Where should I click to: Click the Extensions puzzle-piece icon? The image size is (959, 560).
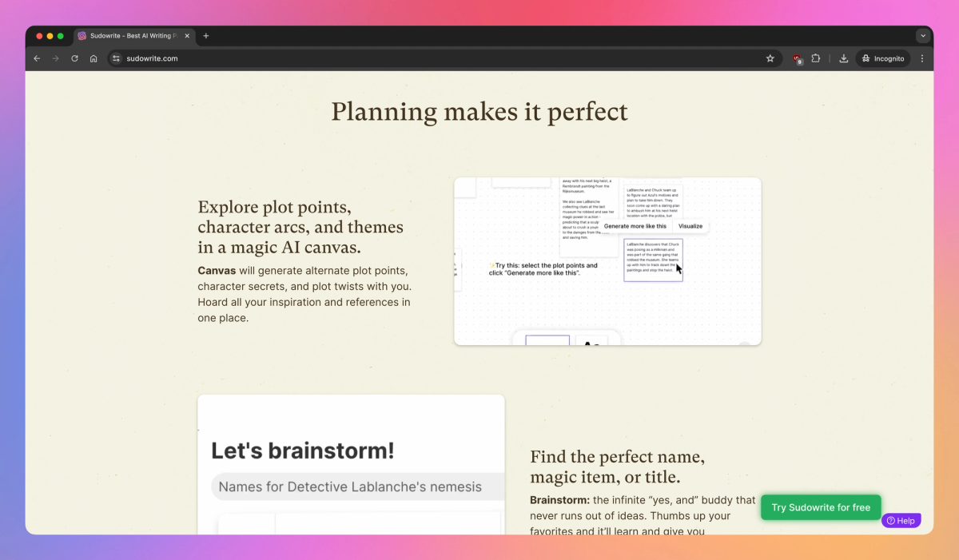pos(815,58)
